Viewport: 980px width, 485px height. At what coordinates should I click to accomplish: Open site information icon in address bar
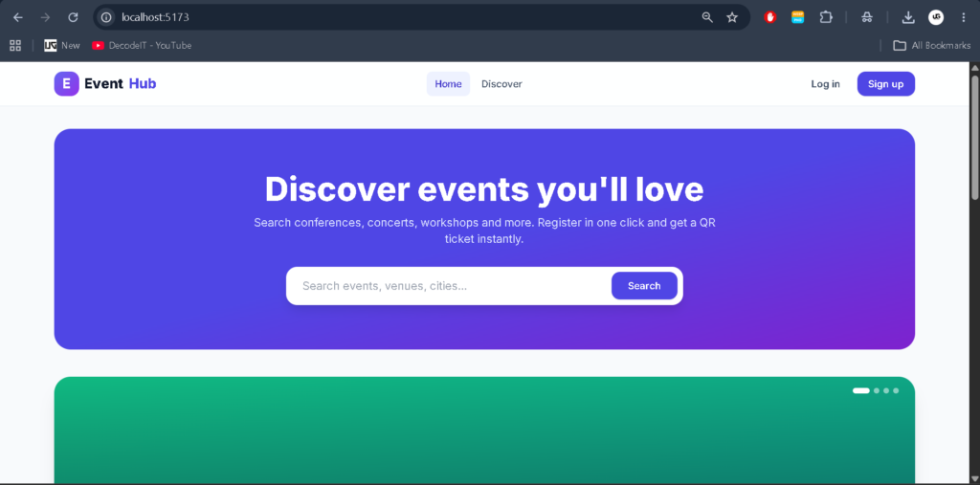[107, 17]
